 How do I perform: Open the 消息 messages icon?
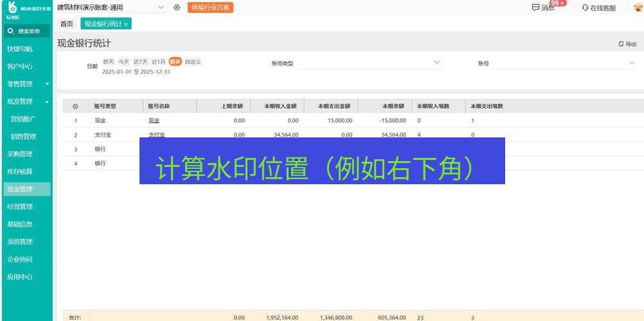tap(535, 8)
